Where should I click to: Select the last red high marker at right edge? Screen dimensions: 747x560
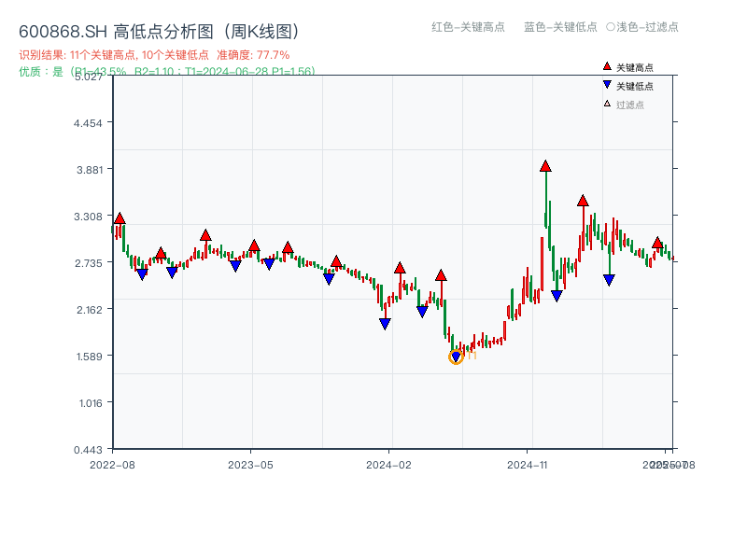(657, 243)
